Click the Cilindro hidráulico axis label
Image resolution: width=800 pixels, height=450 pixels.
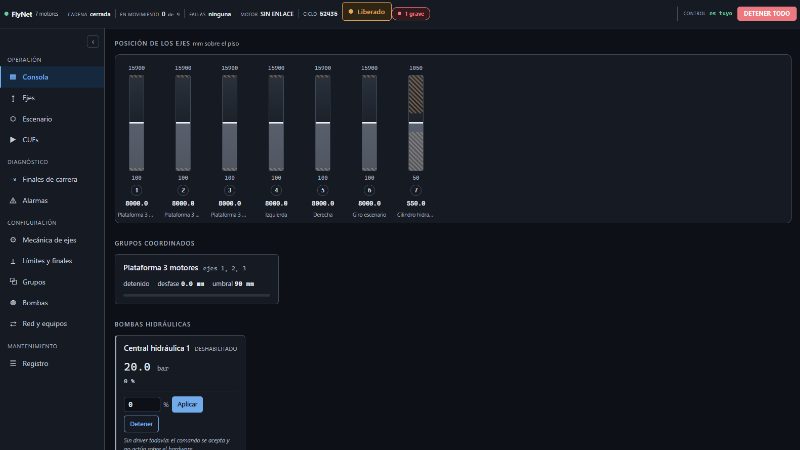[x=415, y=215]
